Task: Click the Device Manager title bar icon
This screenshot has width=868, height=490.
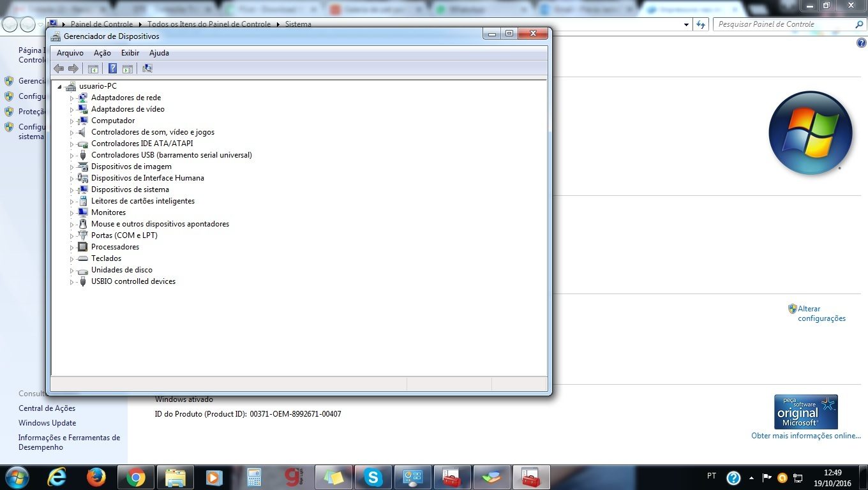Action: pos(56,36)
